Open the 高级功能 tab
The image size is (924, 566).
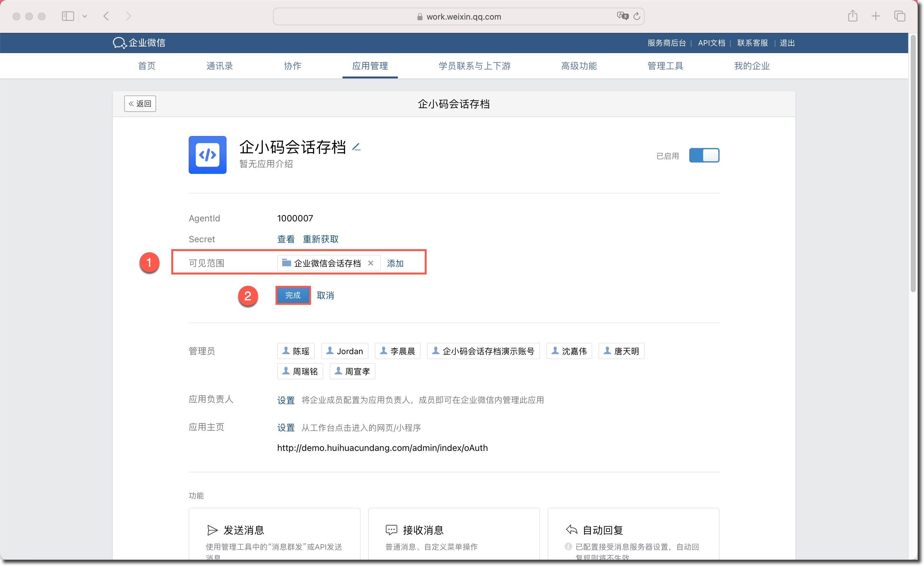(579, 66)
